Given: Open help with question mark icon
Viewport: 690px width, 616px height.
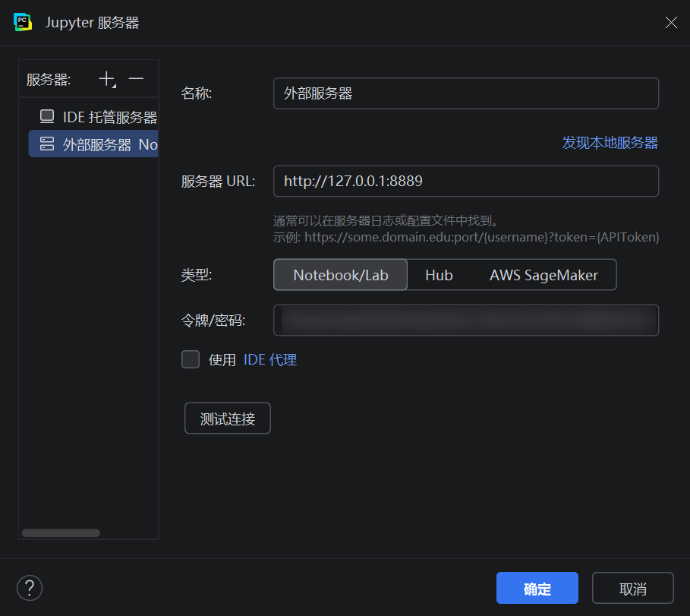Looking at the screenshot, I should coord(30,588).
